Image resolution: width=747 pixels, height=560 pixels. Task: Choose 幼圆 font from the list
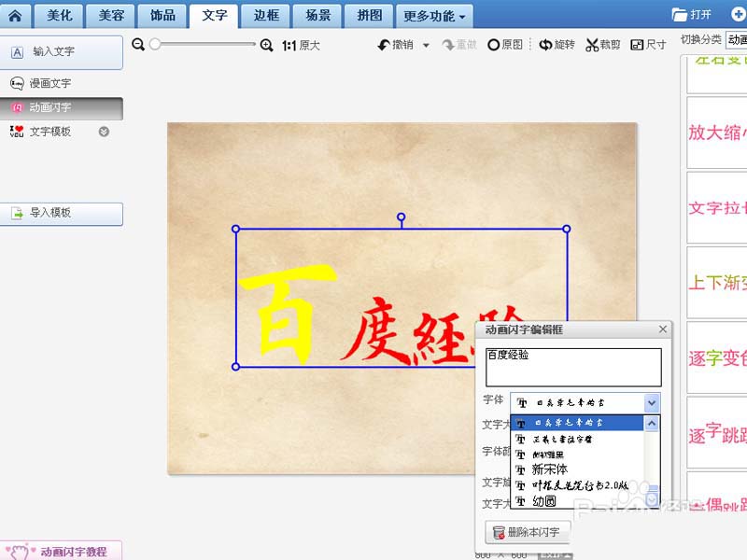577,501
